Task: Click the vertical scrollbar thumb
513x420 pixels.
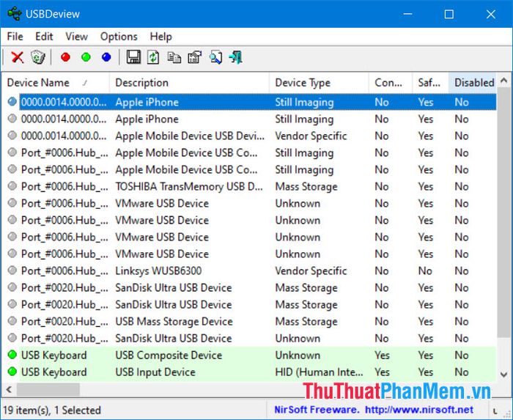Action: coord(504,213)
